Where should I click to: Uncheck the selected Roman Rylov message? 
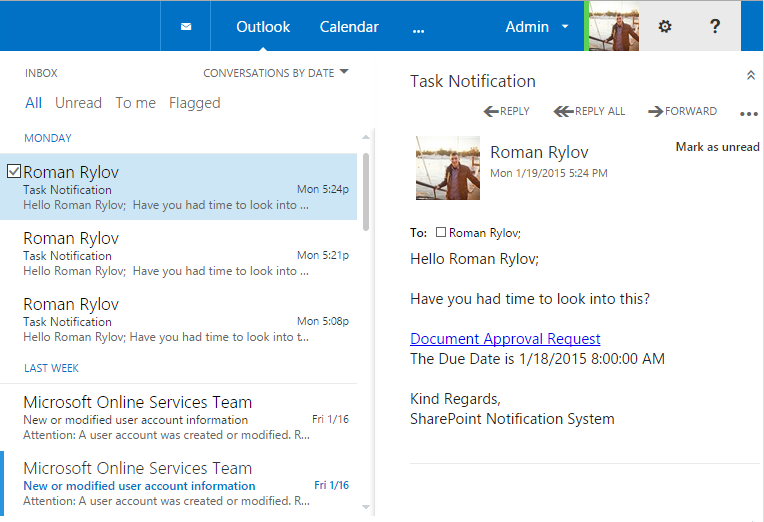[14, 171]
